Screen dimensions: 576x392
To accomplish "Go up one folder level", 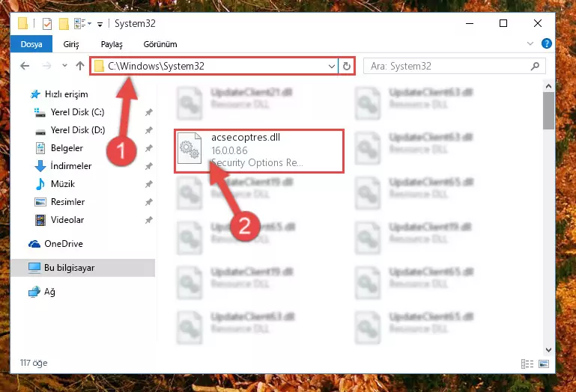I will point(80,66).
